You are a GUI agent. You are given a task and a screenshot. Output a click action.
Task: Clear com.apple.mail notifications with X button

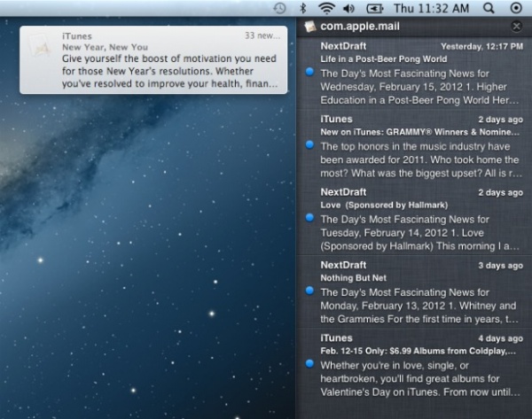pyautogui.click(x=516, y=26)
